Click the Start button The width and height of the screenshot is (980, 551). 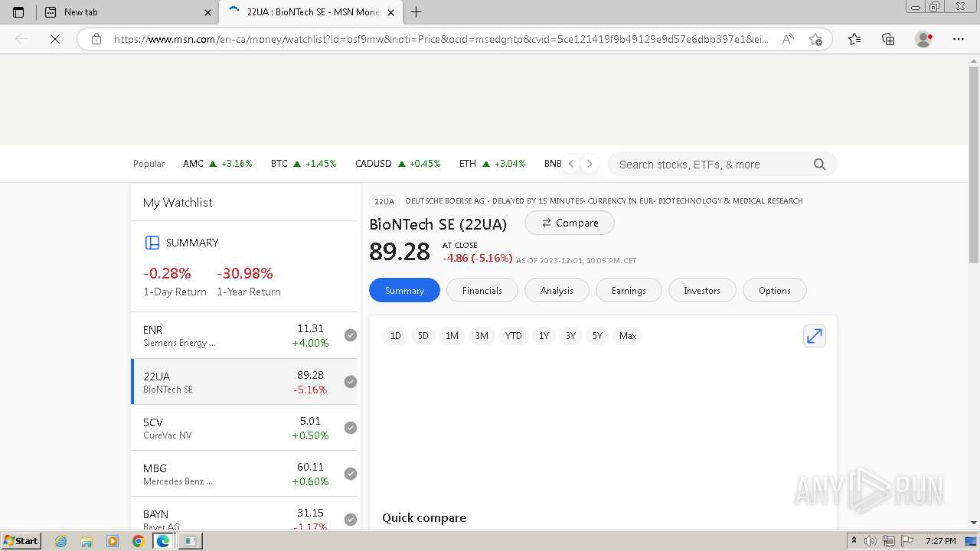click(21, 541)
